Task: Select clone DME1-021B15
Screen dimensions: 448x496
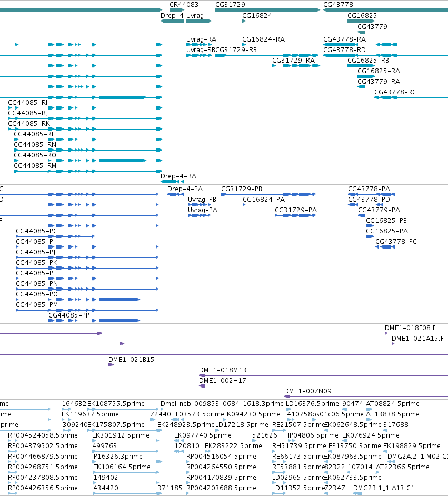Action: tap(131, 360)
